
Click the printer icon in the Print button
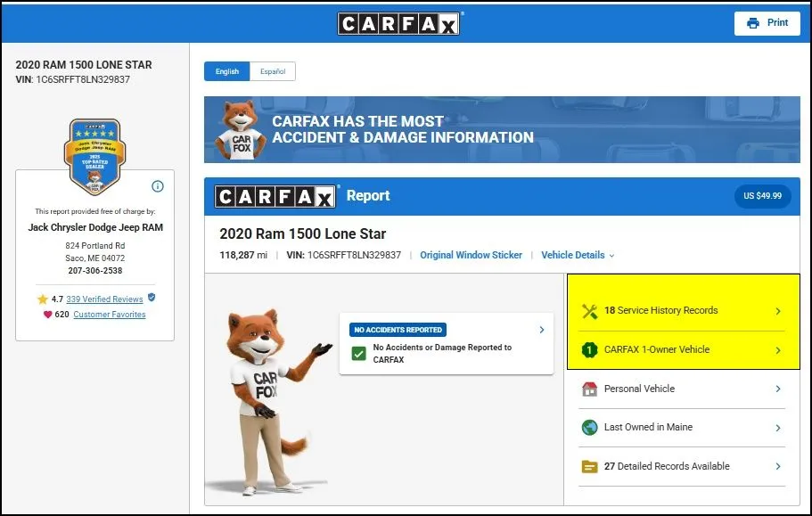click(753, 23)
